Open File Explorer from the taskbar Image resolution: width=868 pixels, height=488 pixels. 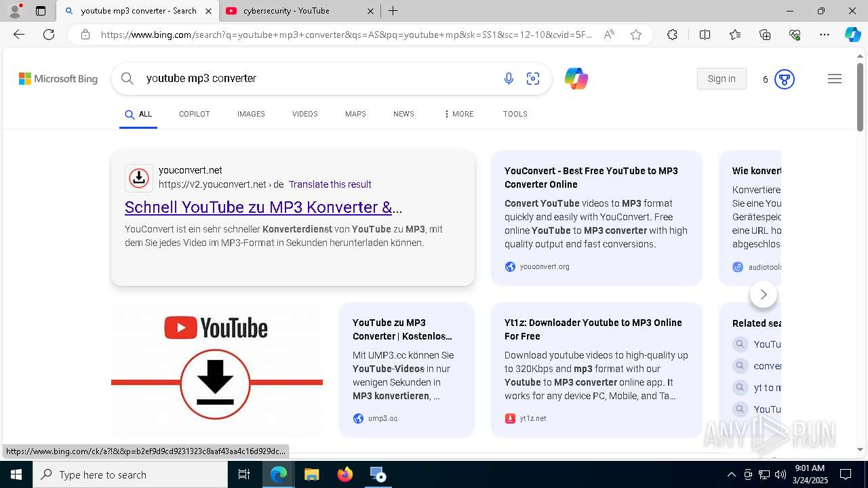tap(311, 474)
